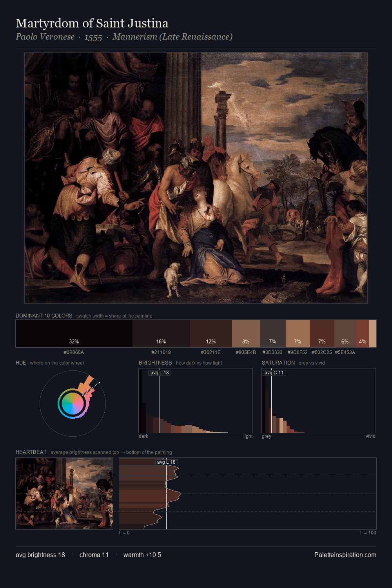Pick the 12% swatch #36211E
Screen dimensions: 392x588
coord(211,334)
